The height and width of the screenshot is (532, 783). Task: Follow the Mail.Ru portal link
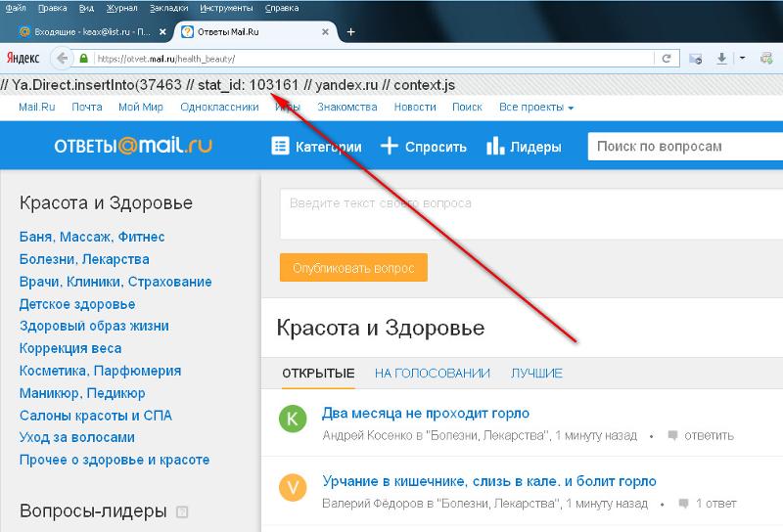(37, 107)
